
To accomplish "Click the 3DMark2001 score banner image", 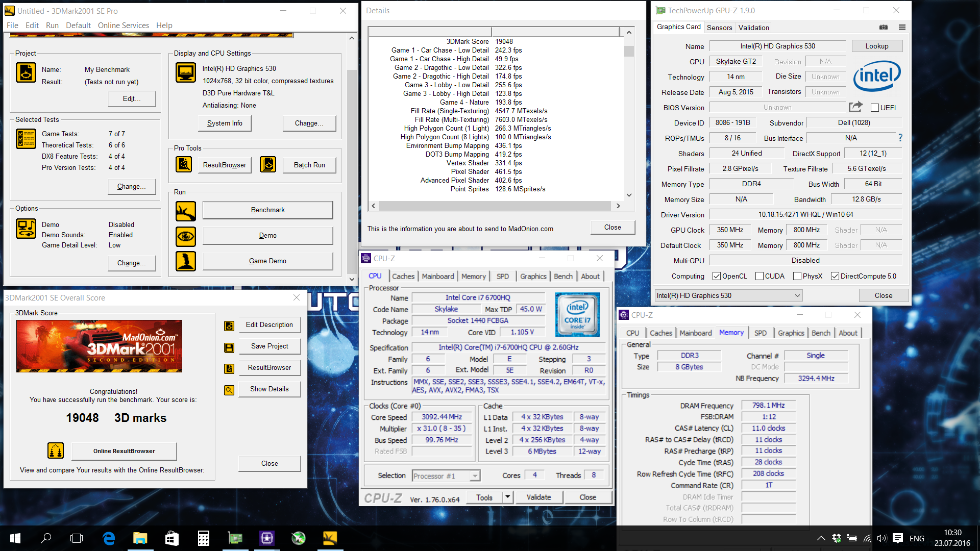I will pos(99,346).
